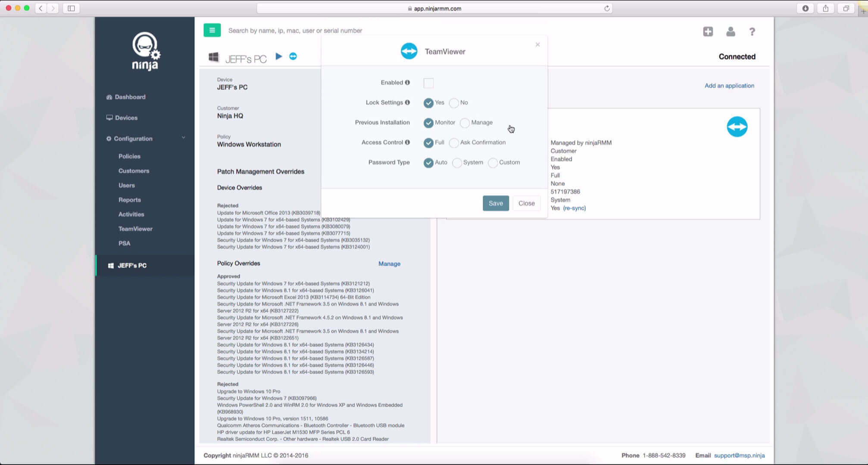868x465 pixels.
Task: Click the info icon next to Enabled
Action: click(x=407, y=83)
